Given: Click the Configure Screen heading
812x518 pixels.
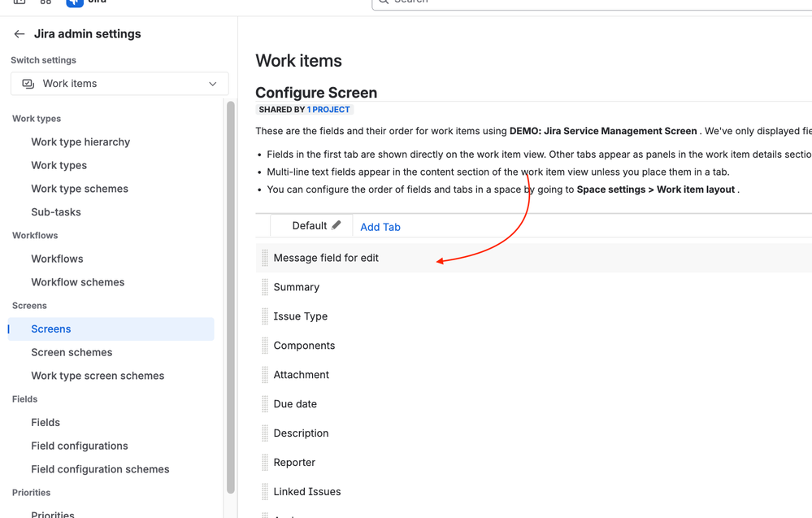Looking at the screenshot, I should coord(316,93).
